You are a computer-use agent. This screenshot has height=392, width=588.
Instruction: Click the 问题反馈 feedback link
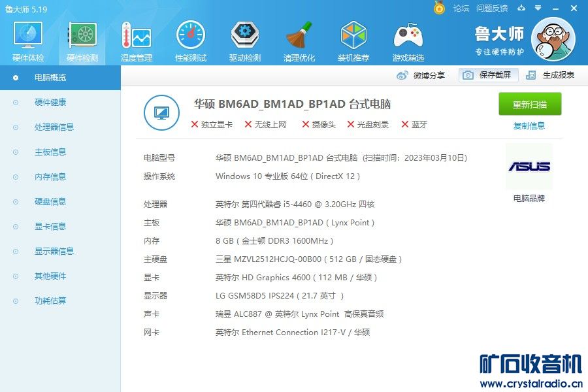pyautogui.click(x=491, y=8)
